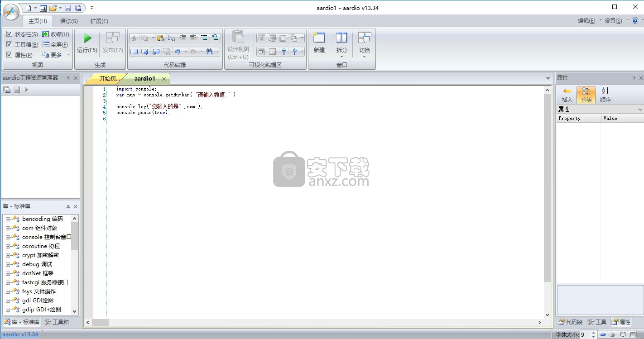Click the aardio application logo button
The height and width of the screenshot is (339, 644).
[x=11, y=12]
